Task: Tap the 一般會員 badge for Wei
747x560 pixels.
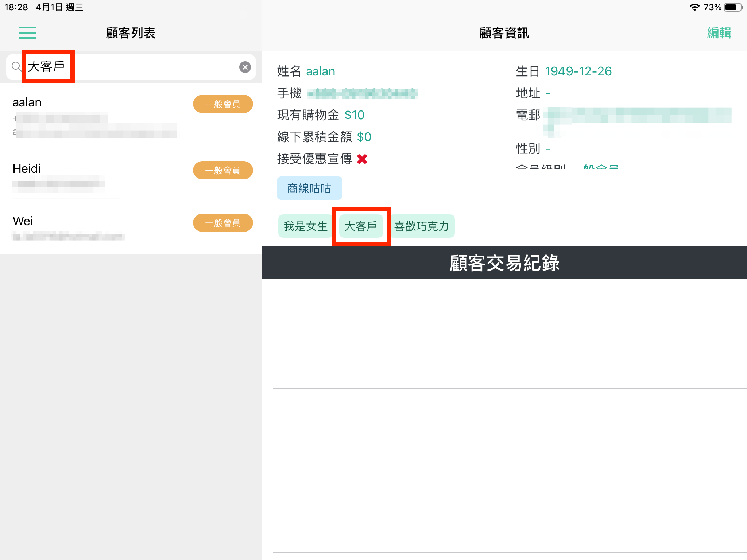Action: tap(223, 223)
